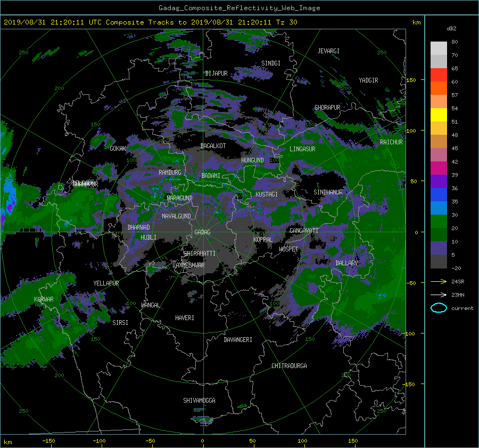This screenshot has width=479, height=448.
Task: Pick the bright yellow swatch between 54 and 51 dBZ
Action: pyautogui.click(x=439, y=115)
